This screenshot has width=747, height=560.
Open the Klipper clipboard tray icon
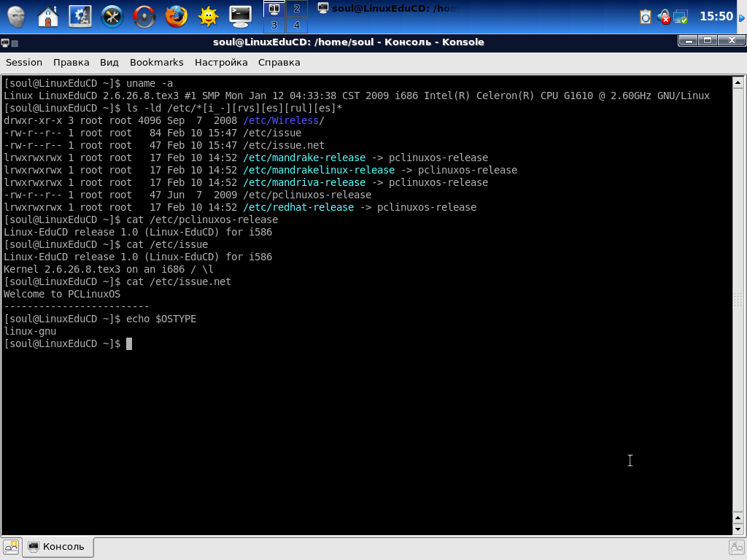pyautogui.click(x=646, y=17)
